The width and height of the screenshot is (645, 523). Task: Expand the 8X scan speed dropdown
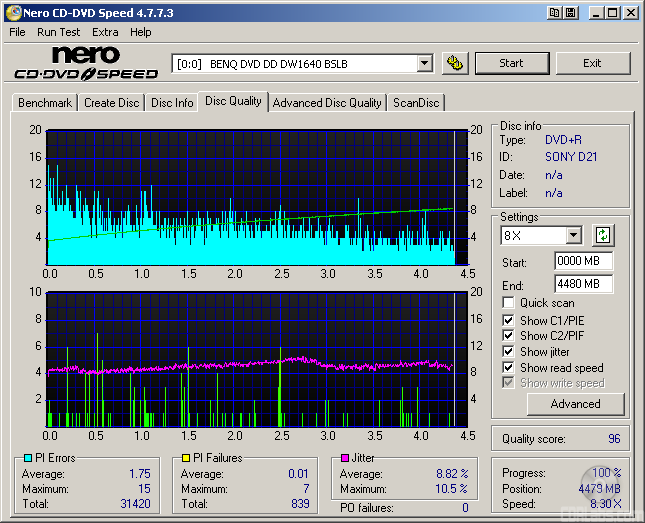click(x=573, y=236)
